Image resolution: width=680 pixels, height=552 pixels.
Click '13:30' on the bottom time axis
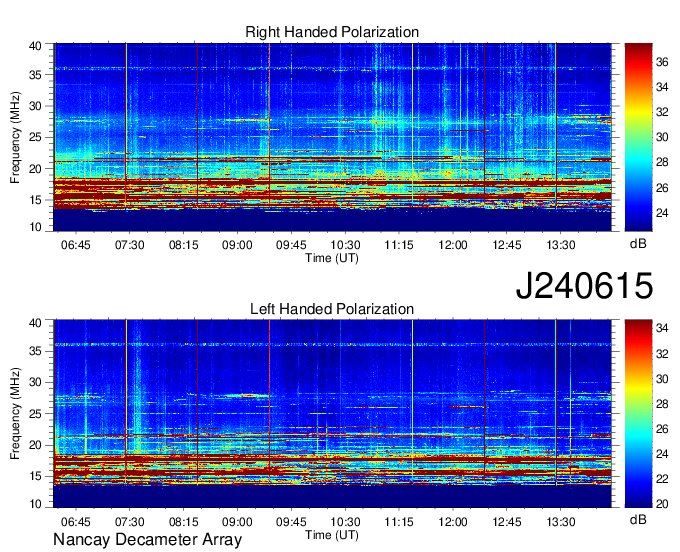[x=561, y=522]
